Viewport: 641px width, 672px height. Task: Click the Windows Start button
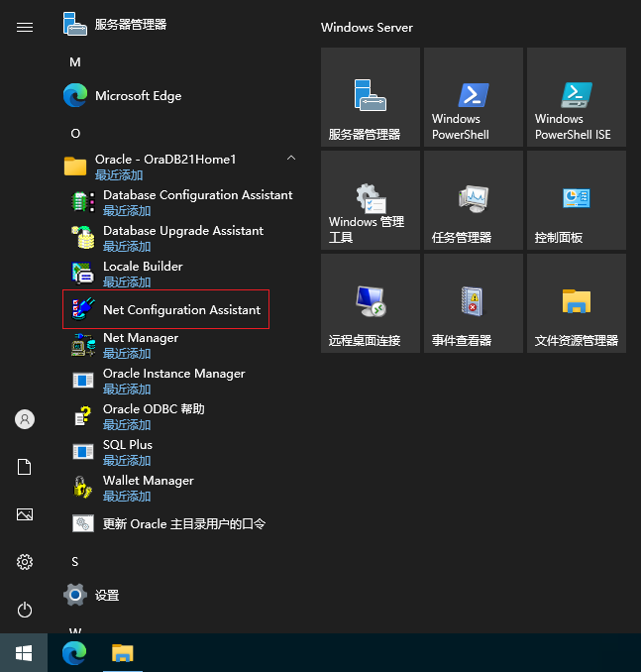click(24, 653)
